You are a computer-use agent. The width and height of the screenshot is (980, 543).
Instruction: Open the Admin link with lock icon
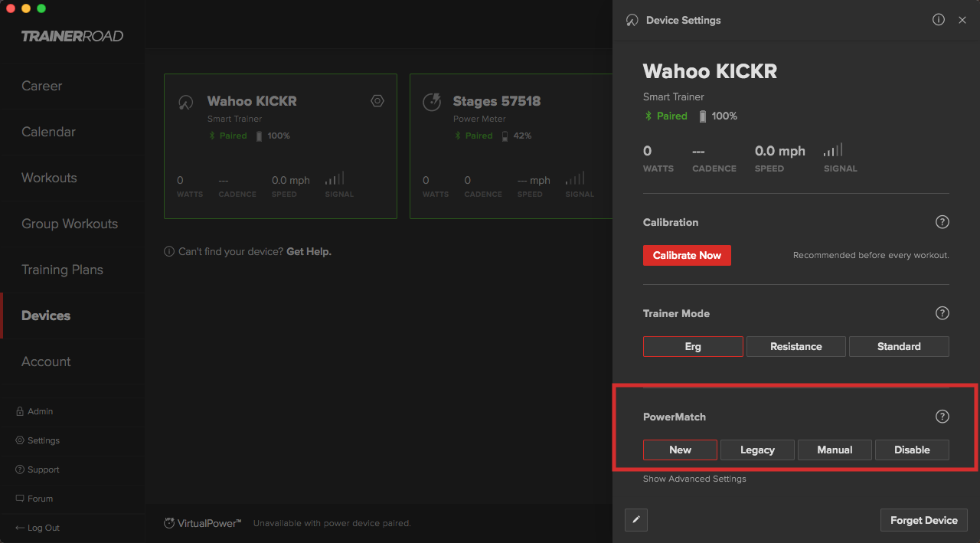(x=34, y=411)
